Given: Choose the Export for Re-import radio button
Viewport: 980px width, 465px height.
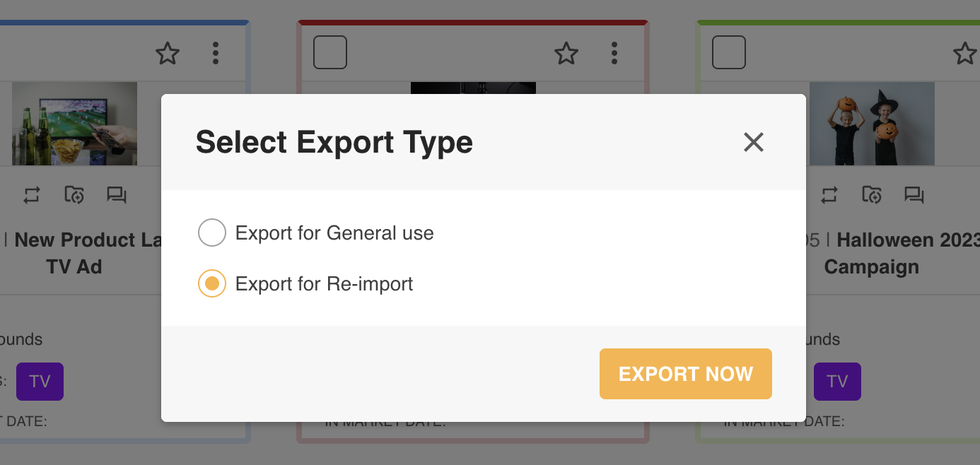Looking at the screenshot, I should point(212,283).
